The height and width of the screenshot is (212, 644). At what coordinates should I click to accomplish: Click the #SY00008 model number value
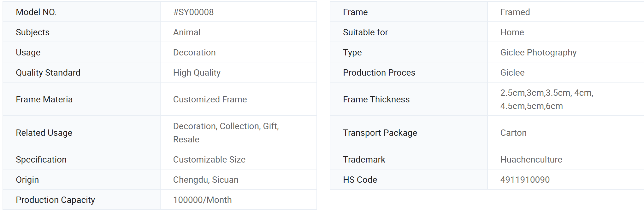click(x=193, y=12)
